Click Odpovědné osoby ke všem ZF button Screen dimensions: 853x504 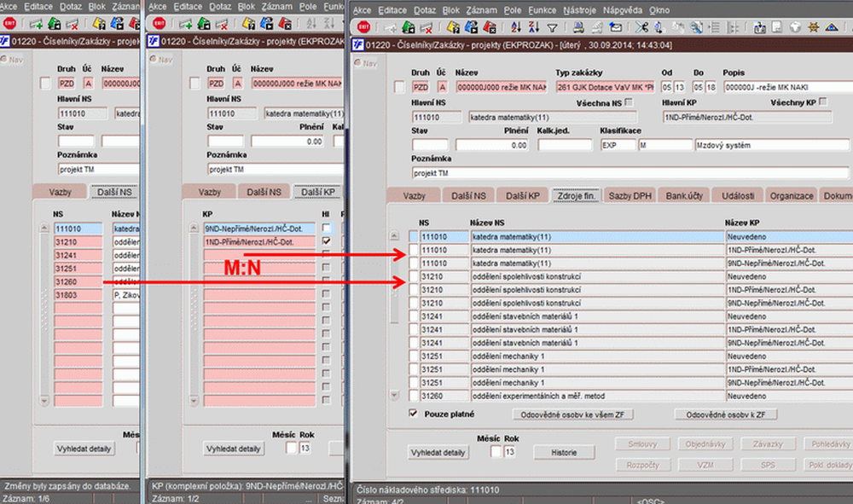[572, 414]
